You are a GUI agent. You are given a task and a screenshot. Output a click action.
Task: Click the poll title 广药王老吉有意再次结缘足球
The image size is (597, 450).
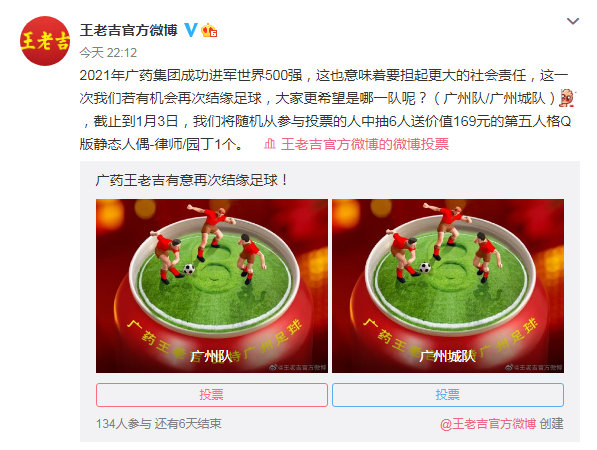point(192,180)
